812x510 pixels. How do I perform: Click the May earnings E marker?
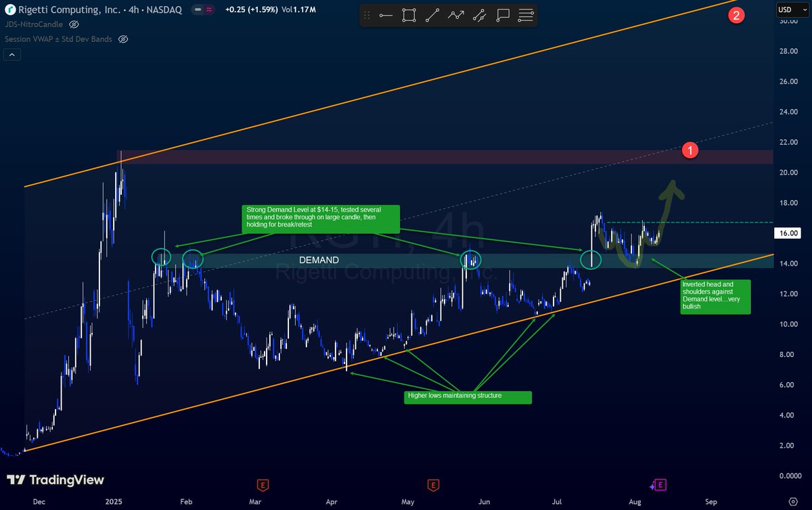point(433,484)
